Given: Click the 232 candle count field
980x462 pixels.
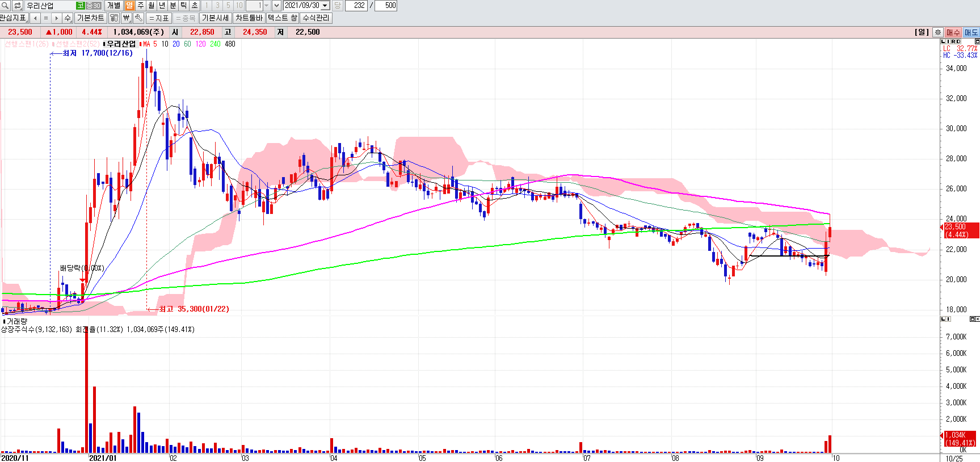Looking at the screenshot, I should (356, 6).
